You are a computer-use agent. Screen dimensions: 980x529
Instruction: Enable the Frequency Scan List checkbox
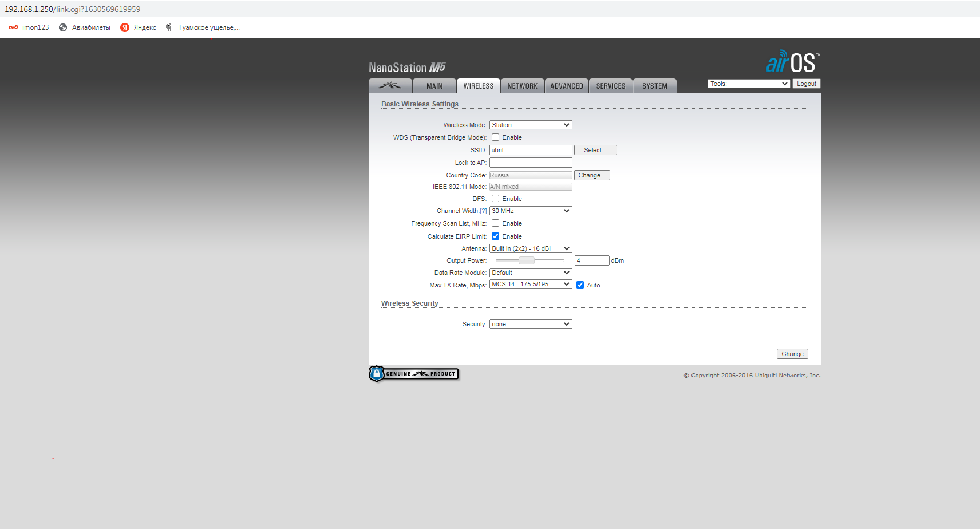495,223
